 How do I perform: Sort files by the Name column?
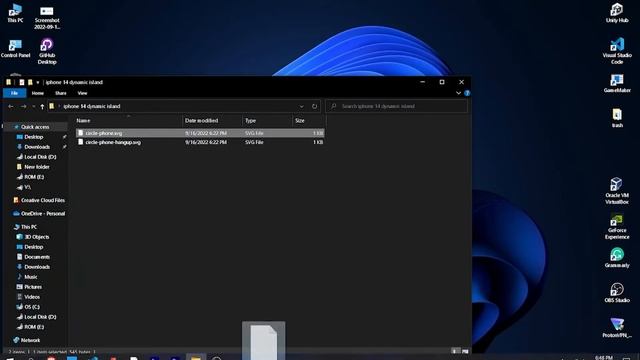tap(129, 121)
